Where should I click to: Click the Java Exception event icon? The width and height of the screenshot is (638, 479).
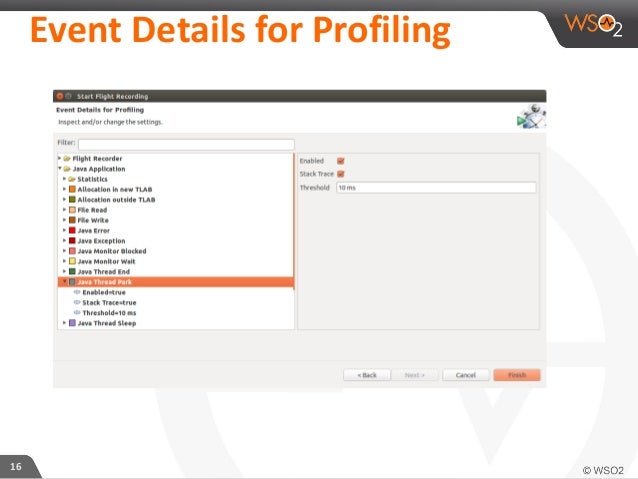tap(72, 241)
